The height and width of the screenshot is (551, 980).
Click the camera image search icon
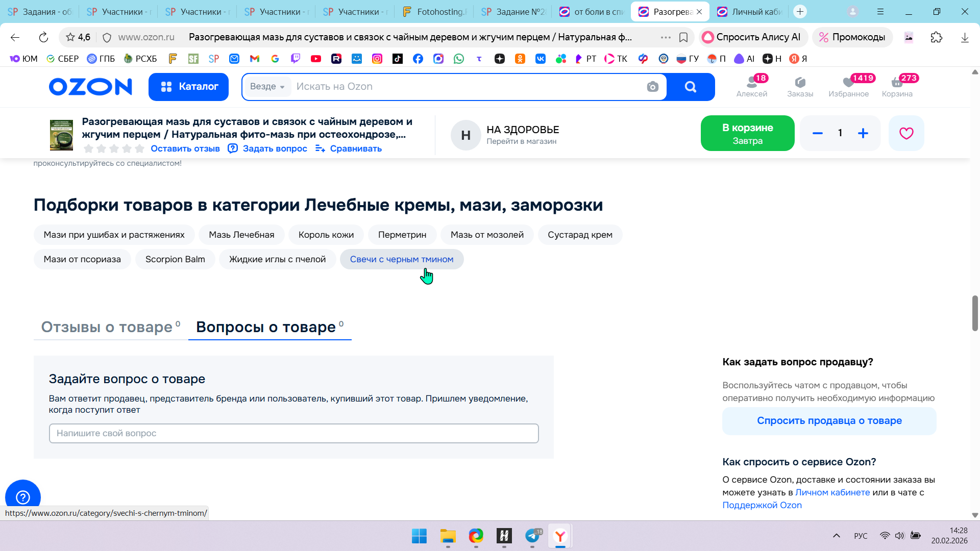[652, 87]
